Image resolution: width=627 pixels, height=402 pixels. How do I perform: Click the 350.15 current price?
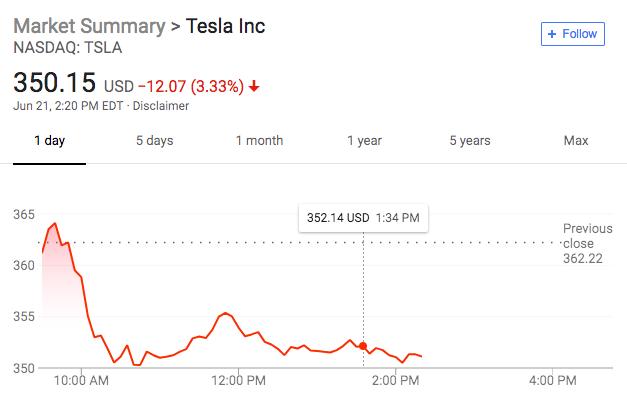tap(53, 82)
